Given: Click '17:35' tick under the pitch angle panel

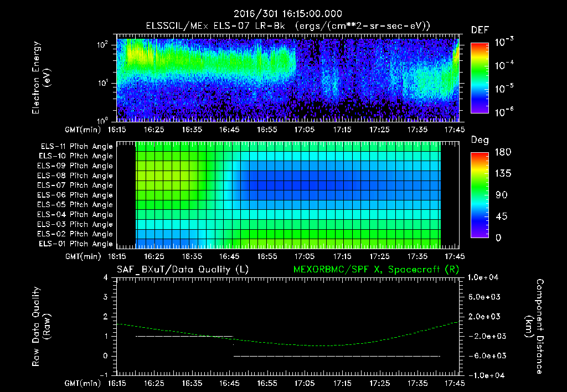Looking at the screenshot, I should pos(417,256).
